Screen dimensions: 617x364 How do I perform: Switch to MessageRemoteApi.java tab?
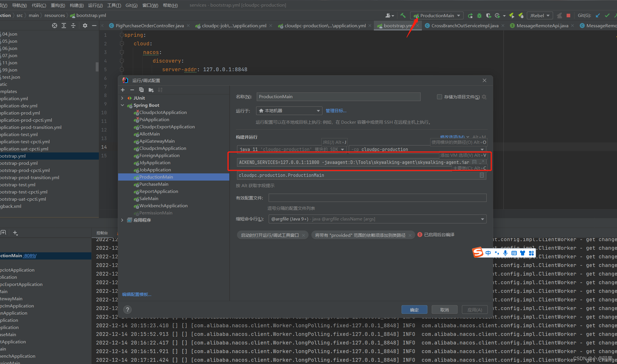tap(542, 26)
